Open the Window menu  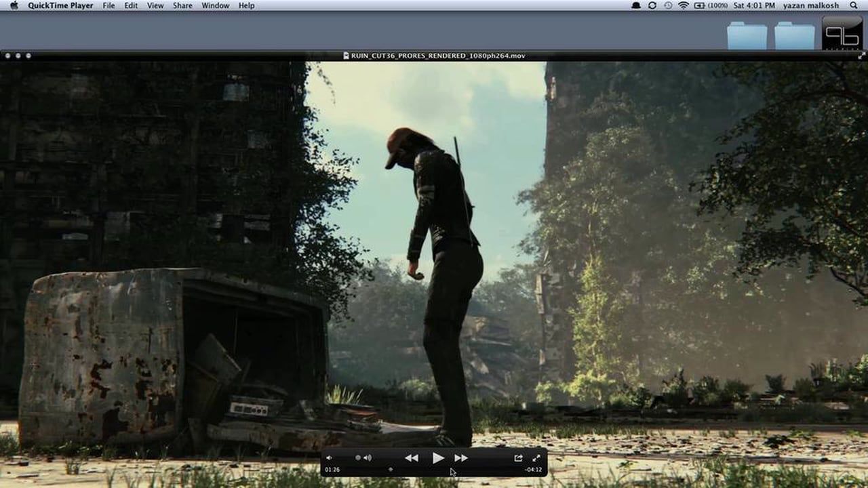(215, 5)
